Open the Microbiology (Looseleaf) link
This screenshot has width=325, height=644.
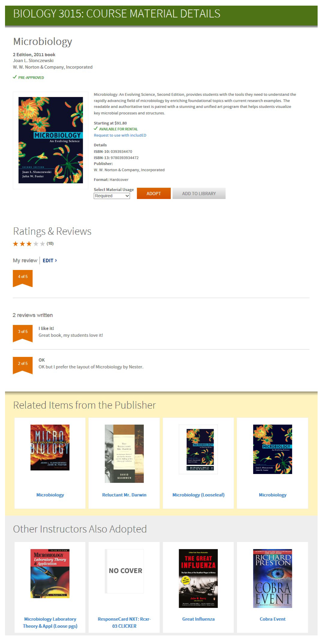pos(198,495)
